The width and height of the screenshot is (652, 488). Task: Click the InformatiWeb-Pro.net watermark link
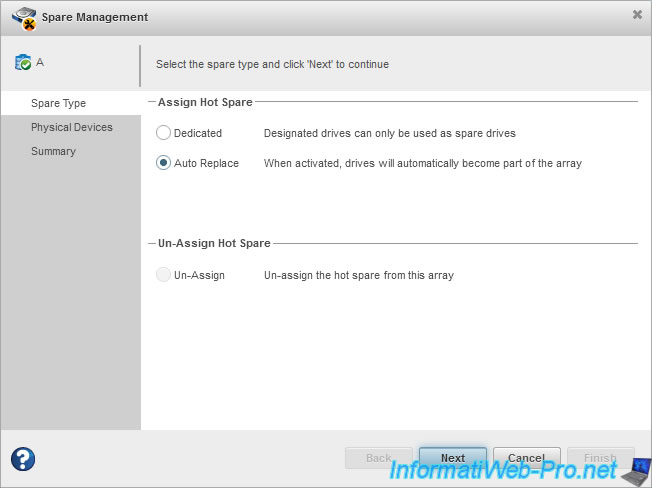(x=503, y=467)
